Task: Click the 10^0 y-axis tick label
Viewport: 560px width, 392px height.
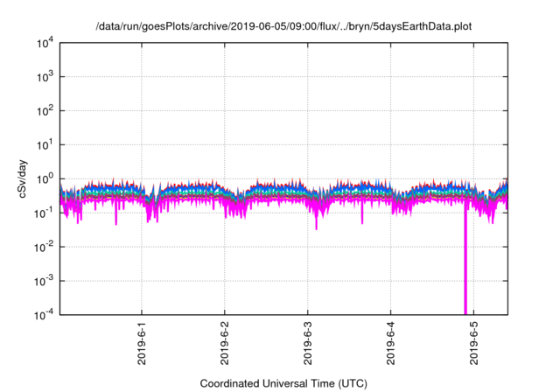Action: (45, 178)
